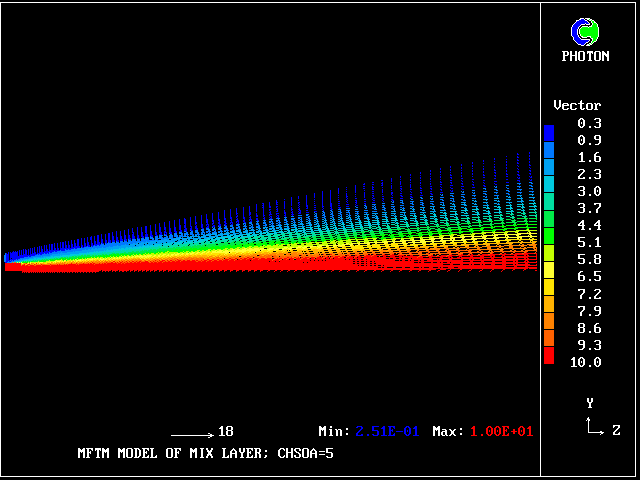Select the 7.9 legend value label

point(589,311)
